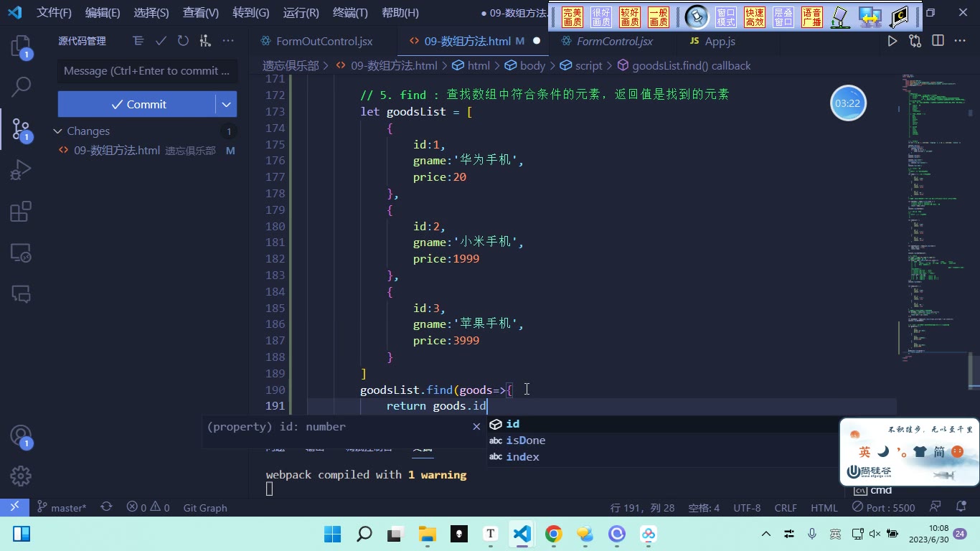Screen dimensions: 980x551
Task: Click the synchronize changes icon in status bar
Action: point(106,507)
